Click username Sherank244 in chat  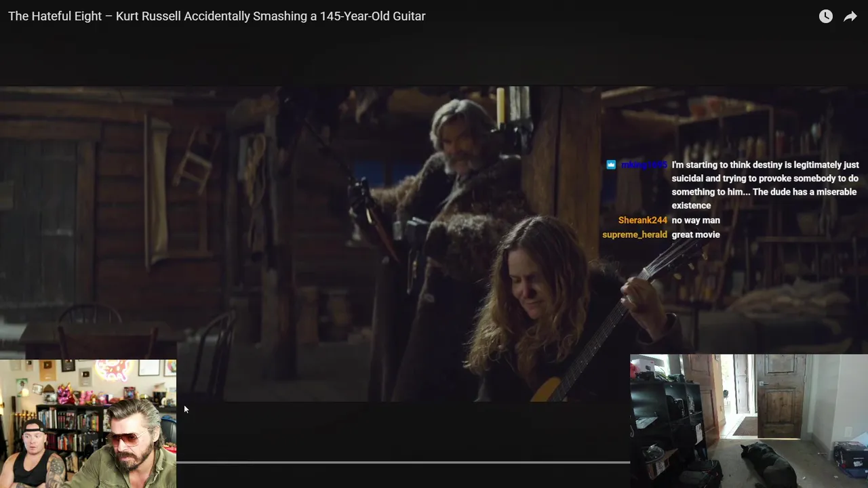(x=643, y=220)
